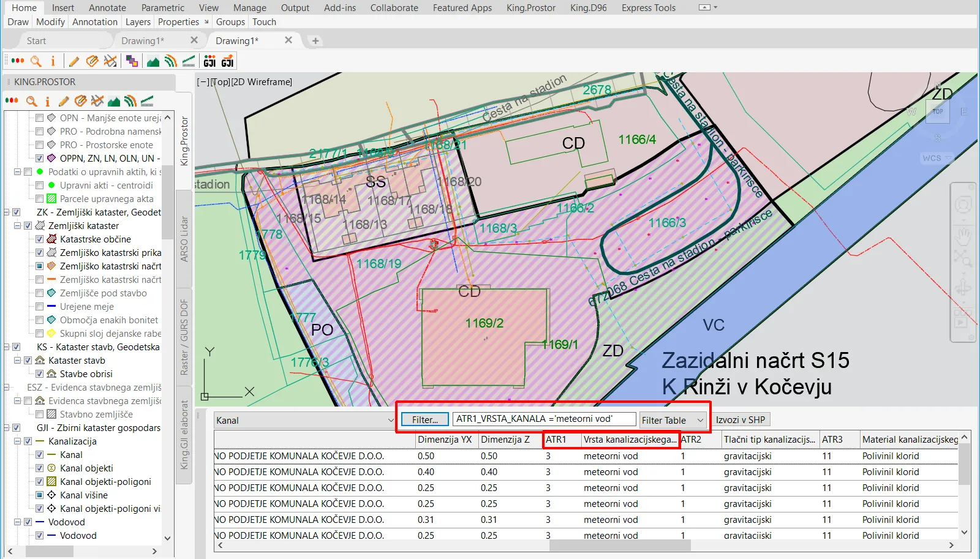Click the Filter... button

[424, 420]
